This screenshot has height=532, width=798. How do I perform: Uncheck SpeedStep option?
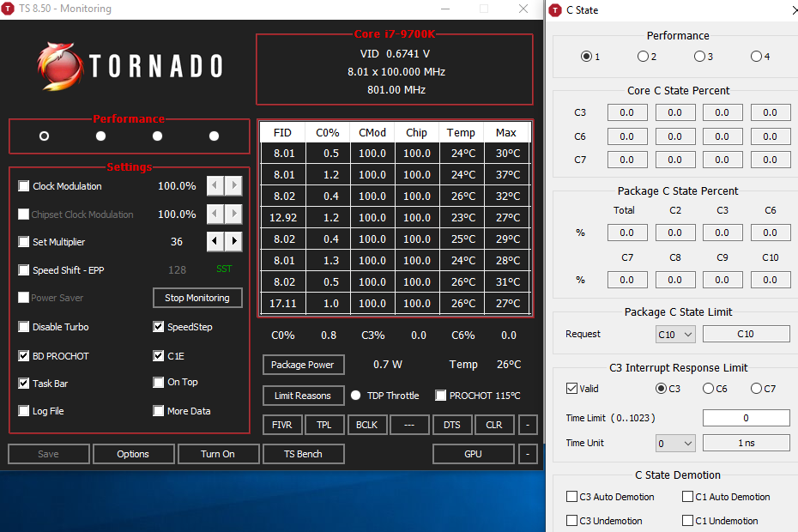pyautogui.click(x=158, y=326)
